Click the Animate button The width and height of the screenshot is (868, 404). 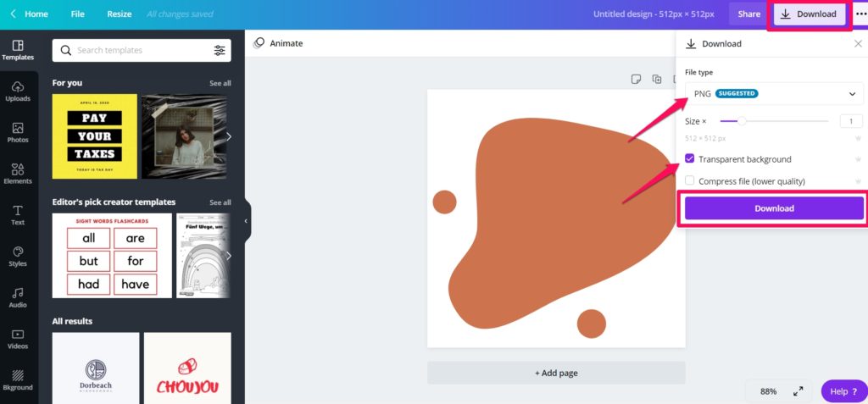point(278,43)
